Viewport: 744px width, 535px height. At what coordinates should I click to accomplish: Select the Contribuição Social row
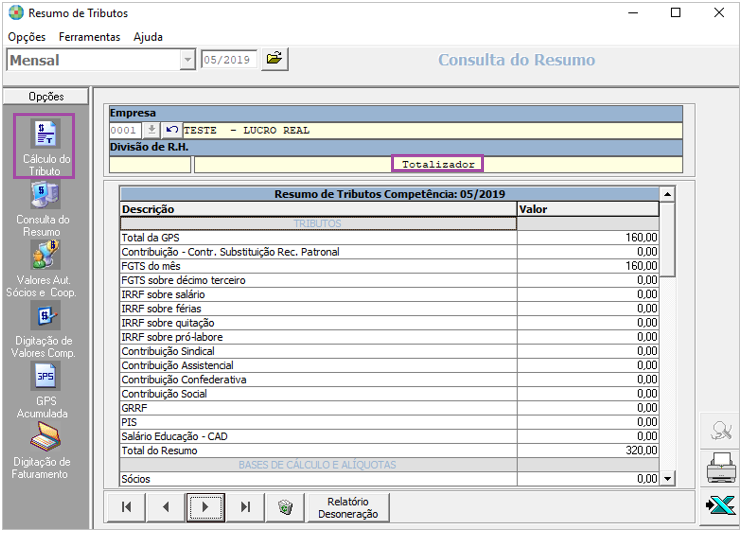pyautogui.click(x=389, y=394)
